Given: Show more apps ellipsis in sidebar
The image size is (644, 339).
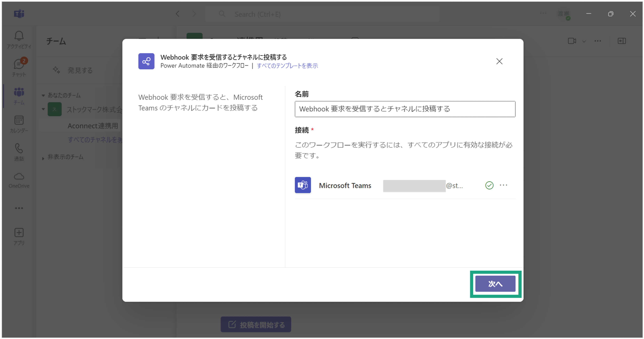Looking at the screenshot, I should [19, 208].
